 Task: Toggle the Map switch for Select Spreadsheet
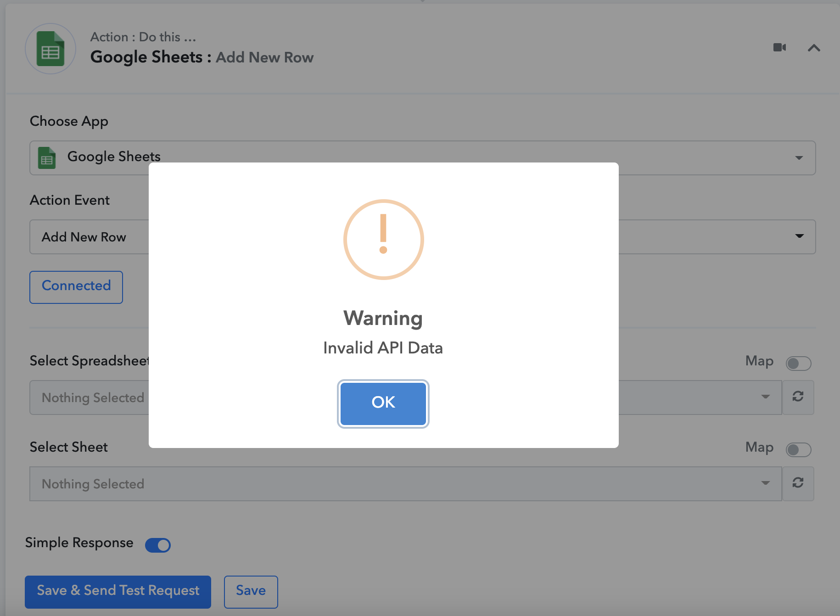point(798,364)
